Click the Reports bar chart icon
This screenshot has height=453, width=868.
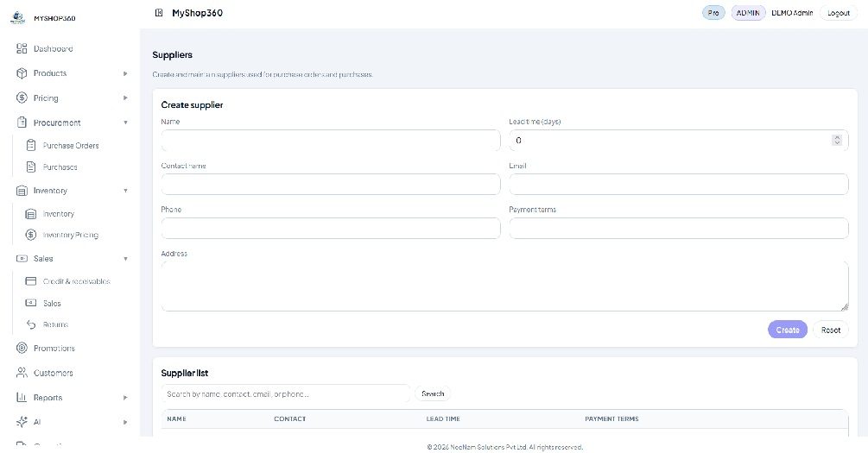22,397
